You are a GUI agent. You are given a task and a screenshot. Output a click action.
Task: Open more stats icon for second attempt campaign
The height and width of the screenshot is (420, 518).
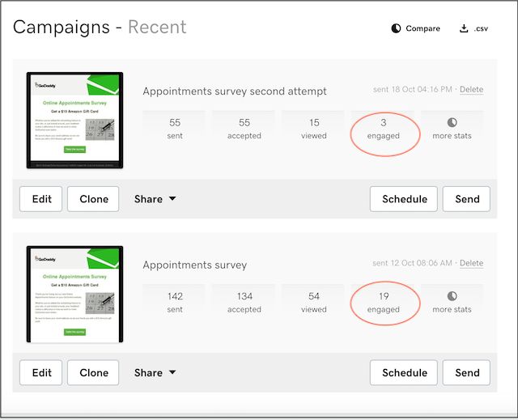point(452,122)
